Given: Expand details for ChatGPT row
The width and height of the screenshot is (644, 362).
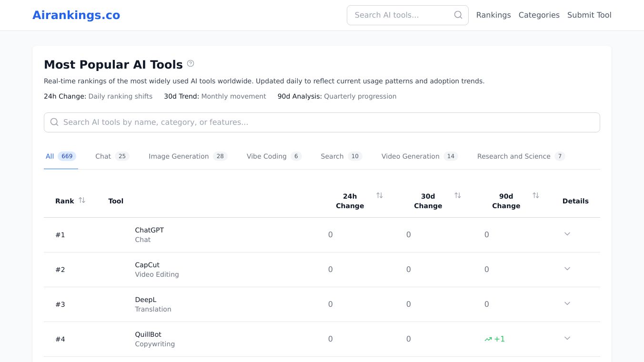Looking at the screenshot, I should 567,234.
